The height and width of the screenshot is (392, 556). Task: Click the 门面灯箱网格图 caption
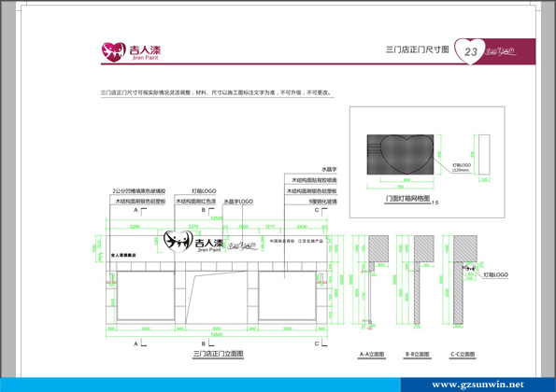pos(407,199)
